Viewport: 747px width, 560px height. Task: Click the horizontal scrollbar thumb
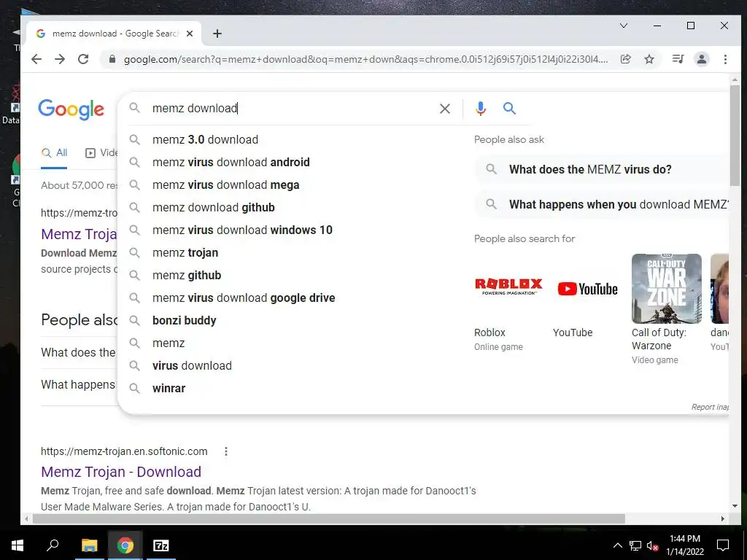tap(329, 518)
